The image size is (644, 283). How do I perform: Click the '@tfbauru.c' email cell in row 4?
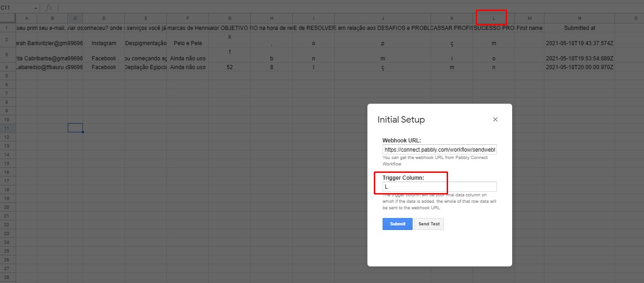click(x=53, y=67)
